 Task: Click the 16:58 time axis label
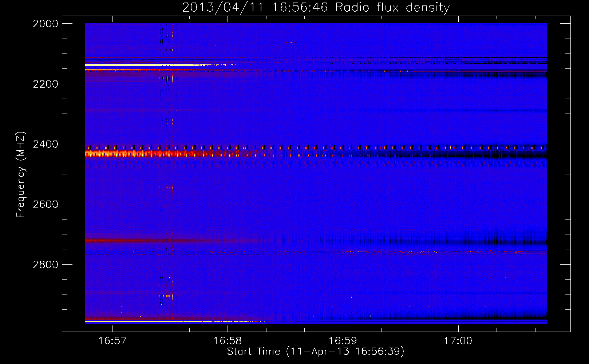coord(228,341)
